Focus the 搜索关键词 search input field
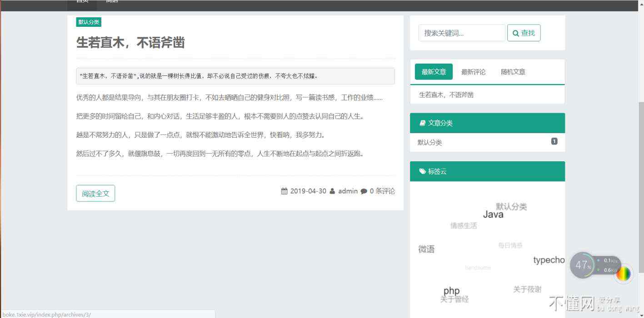The height and width of the screenshot is (318, 644). [461, 33]
